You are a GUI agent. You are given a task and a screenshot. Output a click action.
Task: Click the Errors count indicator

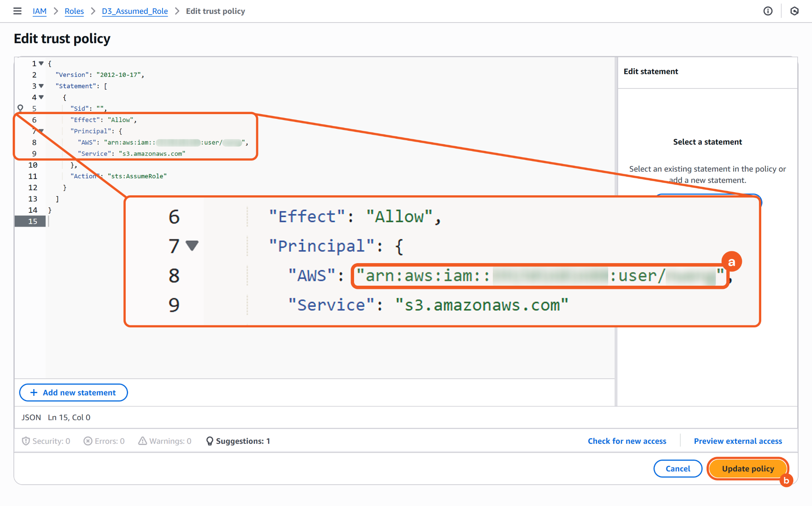click(x=104, y=441)
